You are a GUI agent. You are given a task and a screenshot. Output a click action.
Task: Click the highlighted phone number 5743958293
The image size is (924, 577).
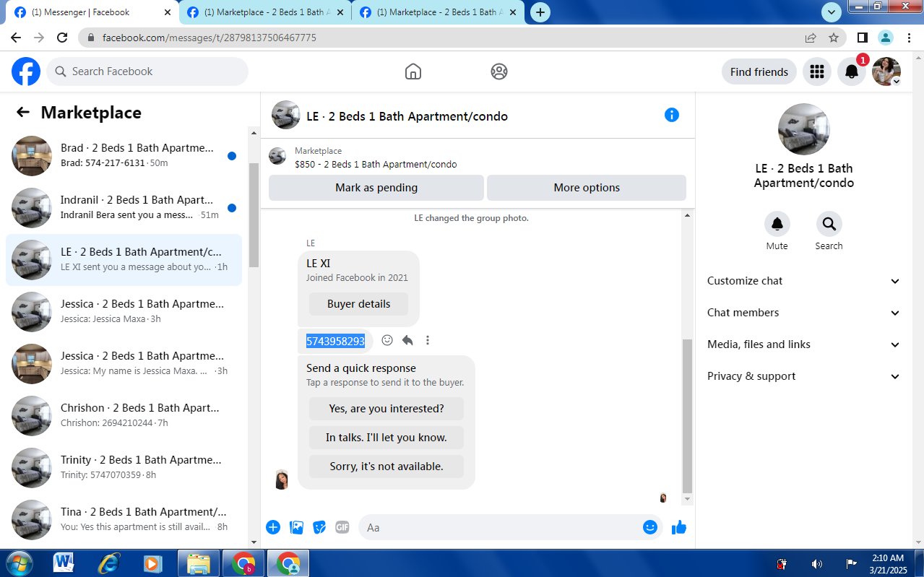[x=335, y=341]
